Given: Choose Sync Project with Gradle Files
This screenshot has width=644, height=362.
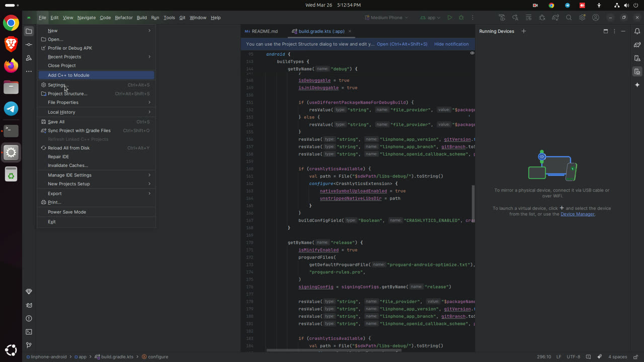Looking at the screenshot, I should click(96, 130).
